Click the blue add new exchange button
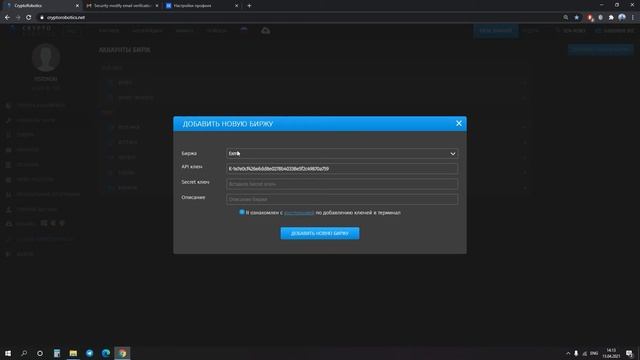This screenshot has width=640, height=360. click(320, 233)
